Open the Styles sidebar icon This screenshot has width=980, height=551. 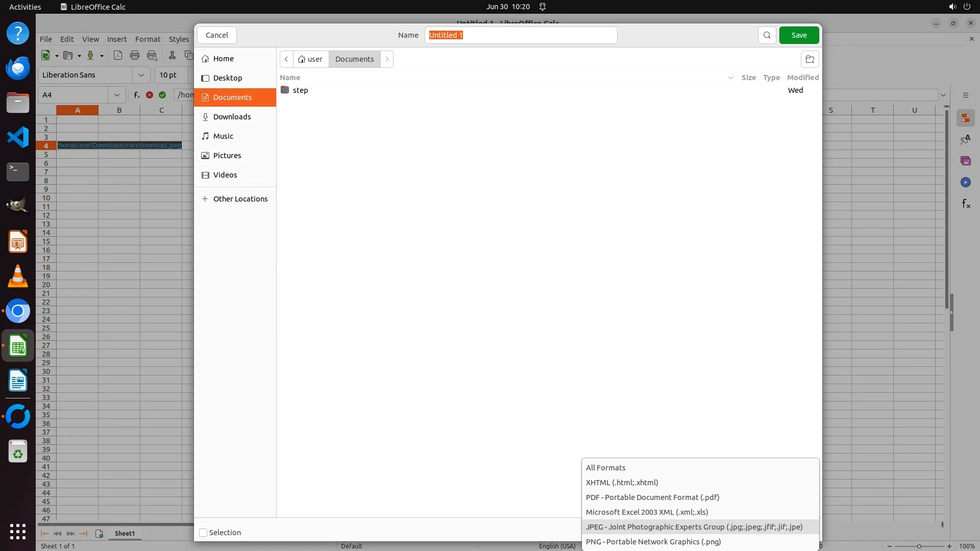(x=965, y=140)
